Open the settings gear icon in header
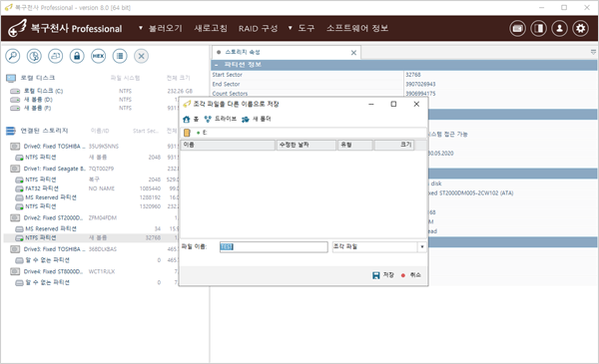 581,28
